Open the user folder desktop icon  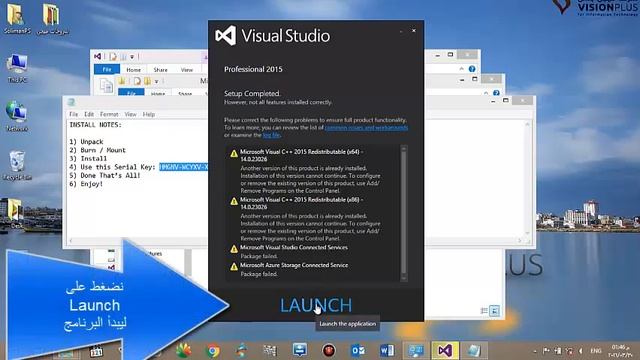pos(17,18)
